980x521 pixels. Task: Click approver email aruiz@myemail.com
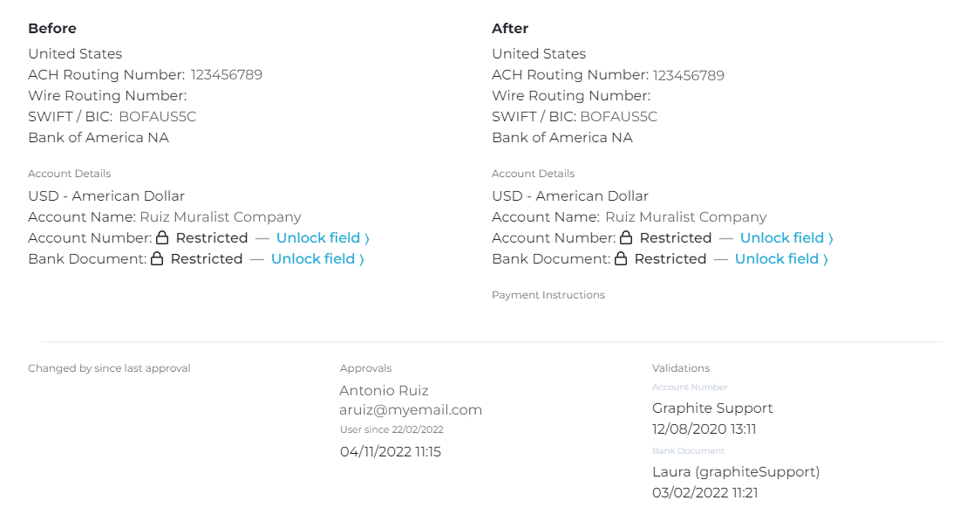tap(411, 409)
